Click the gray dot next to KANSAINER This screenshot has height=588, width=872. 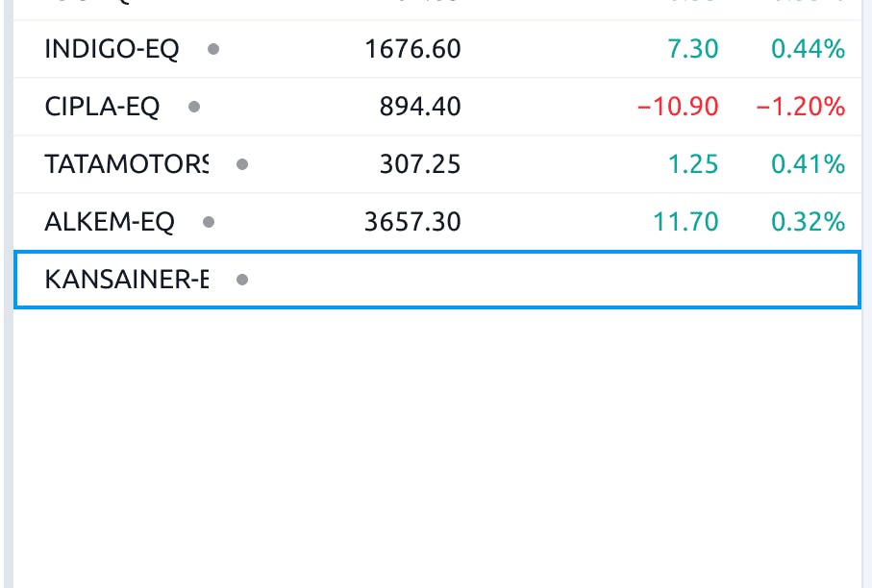click(242, 279)
